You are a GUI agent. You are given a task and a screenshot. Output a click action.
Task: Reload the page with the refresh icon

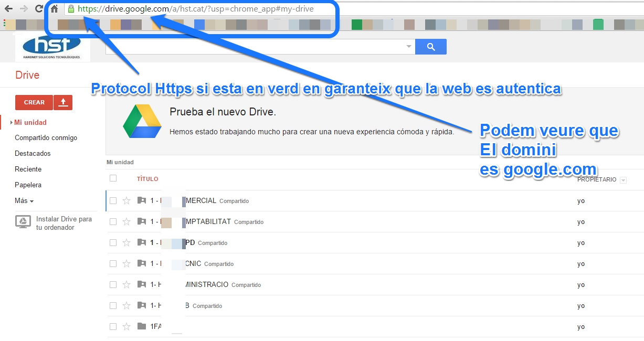39,9
